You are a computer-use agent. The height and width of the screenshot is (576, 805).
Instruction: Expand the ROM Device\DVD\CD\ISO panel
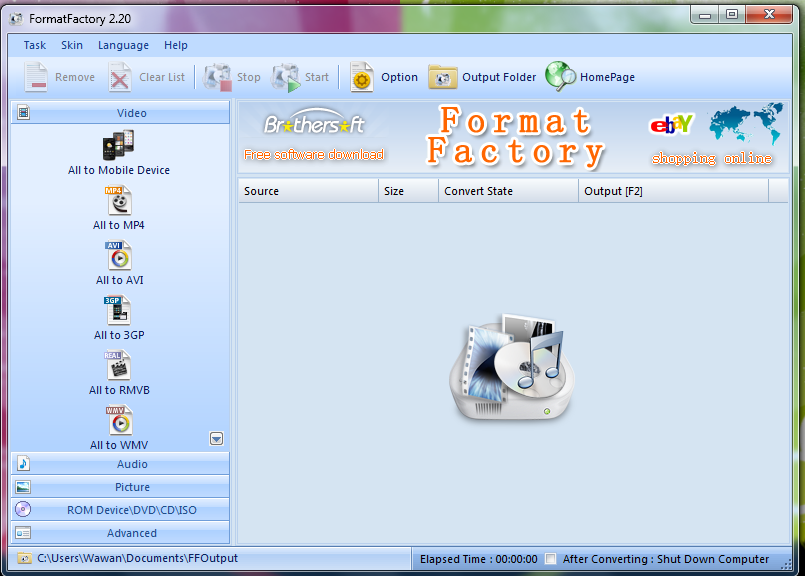[x=120, y=510]
